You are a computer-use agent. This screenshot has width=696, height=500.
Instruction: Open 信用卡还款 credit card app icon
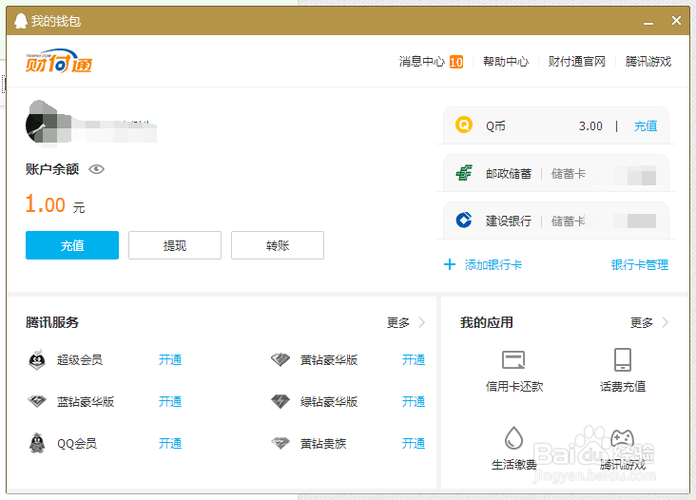(514, 360)
